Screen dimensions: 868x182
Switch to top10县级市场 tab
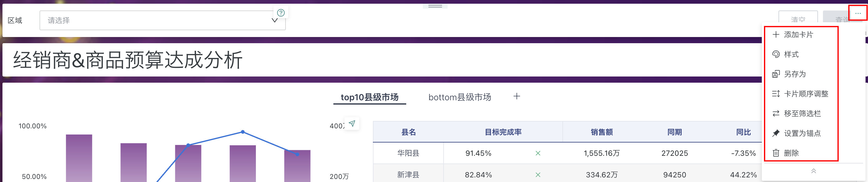tap(369, 97)
